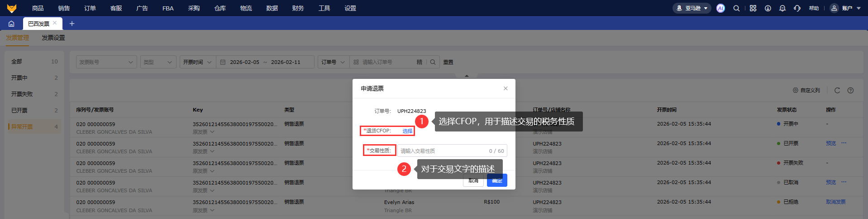
Task: Click 选择 link next to 退货CFOP
Action: (x=407, y=131)
